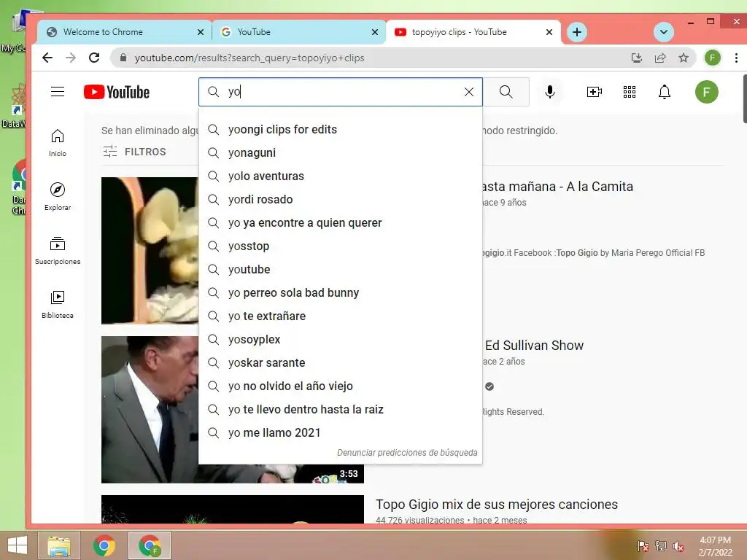Click Denunciar predicciones de búsqueda link
Screen dimensions: 747x560
point(407,452)
